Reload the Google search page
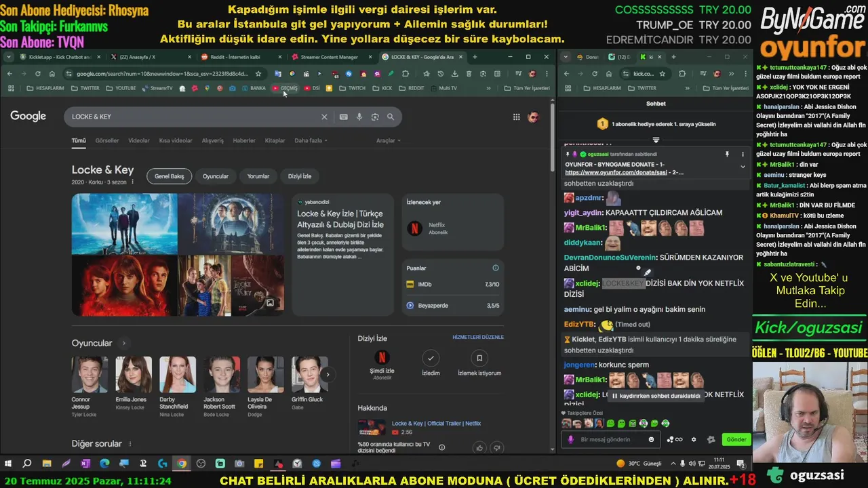 [38, 74]
